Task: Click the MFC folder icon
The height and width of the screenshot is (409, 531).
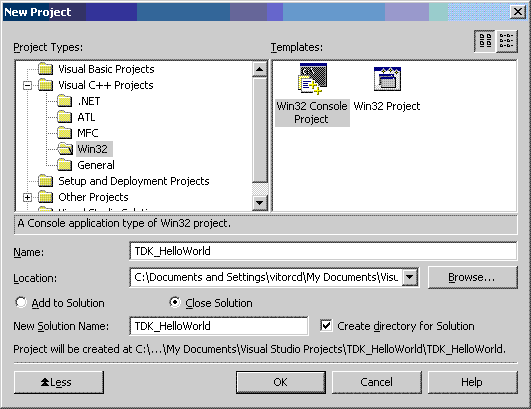Action: [x=64, y=133]
